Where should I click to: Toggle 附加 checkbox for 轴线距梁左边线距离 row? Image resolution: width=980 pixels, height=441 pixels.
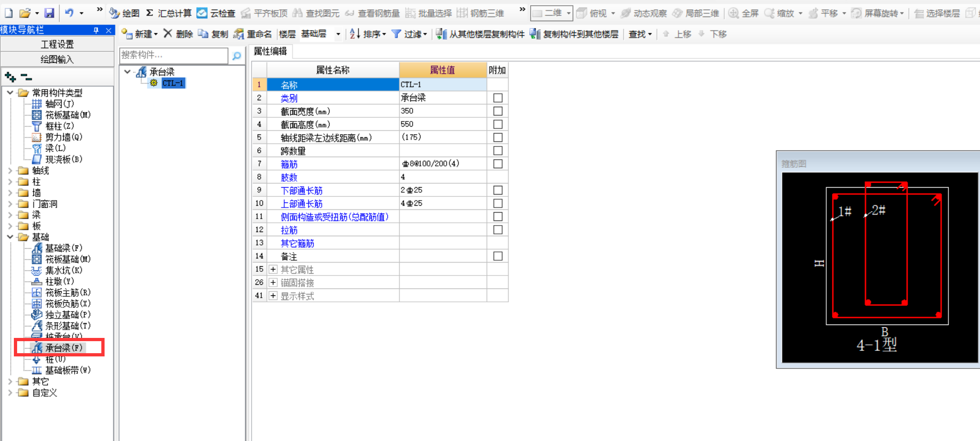click(x=498, y=138)
